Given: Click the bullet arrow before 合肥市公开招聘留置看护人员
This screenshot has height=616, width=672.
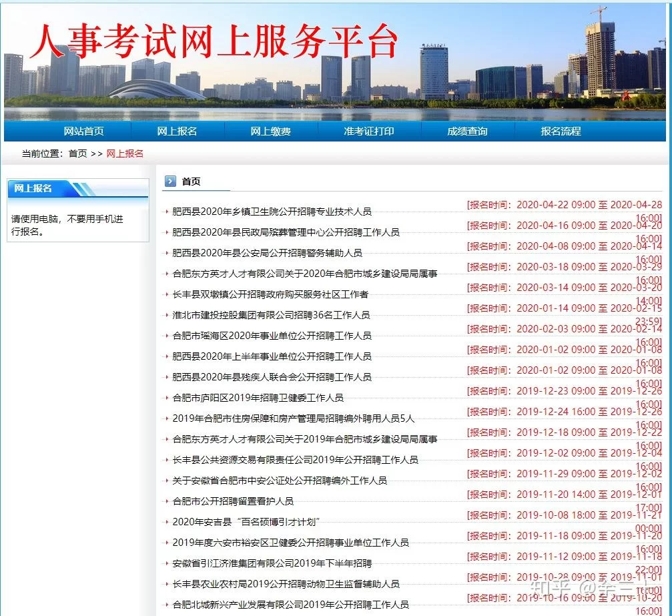Looking at the screenshot, I should click(x=166, y=501).
